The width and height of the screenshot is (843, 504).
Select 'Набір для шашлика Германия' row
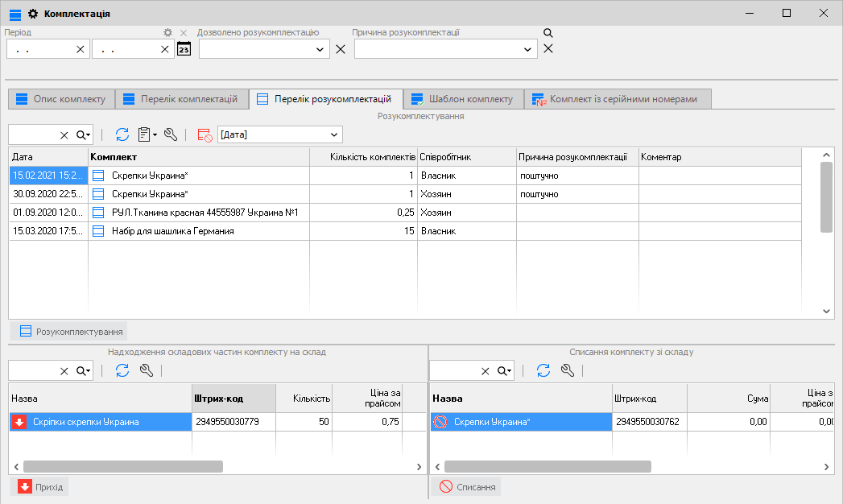(172, 231)
